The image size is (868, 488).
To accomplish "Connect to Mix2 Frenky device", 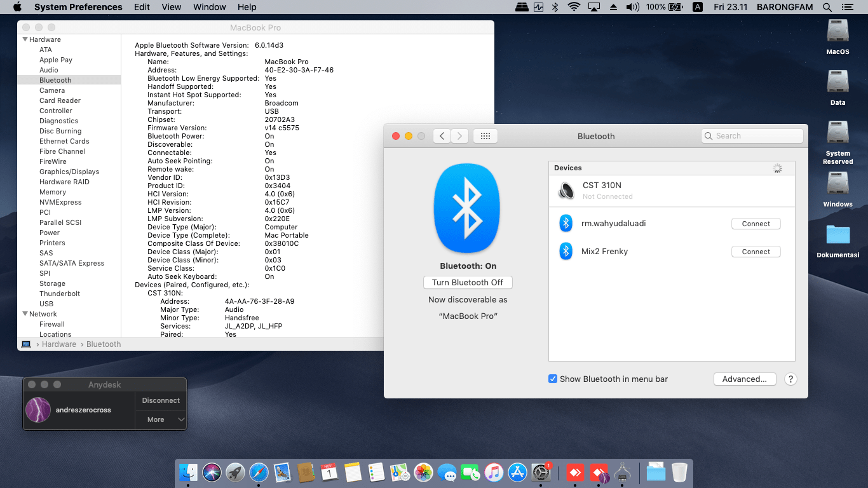I will click(x=756, y=252).
